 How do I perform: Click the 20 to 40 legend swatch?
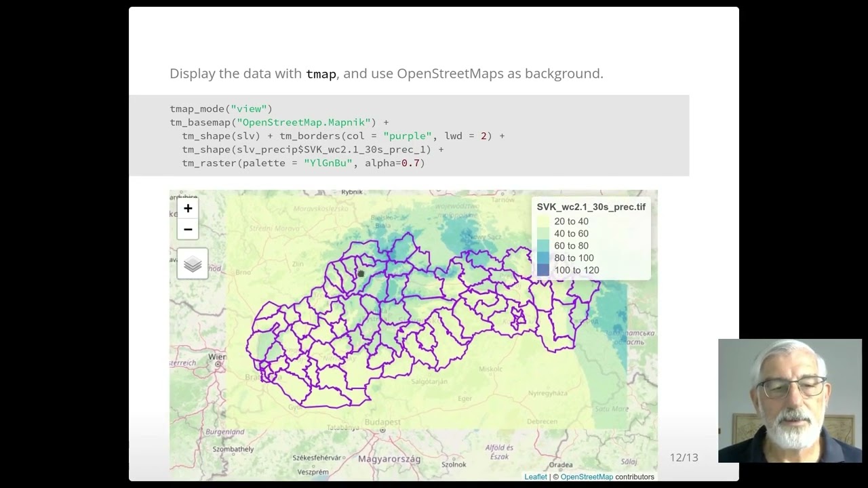coord(543,222)
